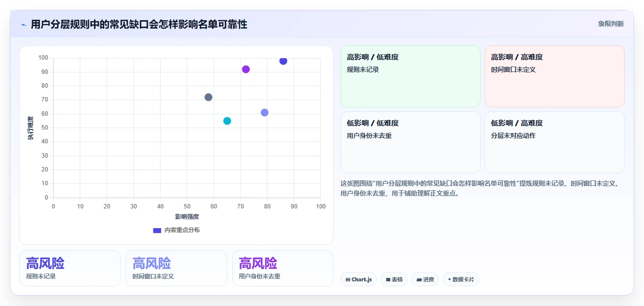The height and width of the screenshot is (306, 644).
Task: Click the 表格 tag chip
Action: pos(394,279)
